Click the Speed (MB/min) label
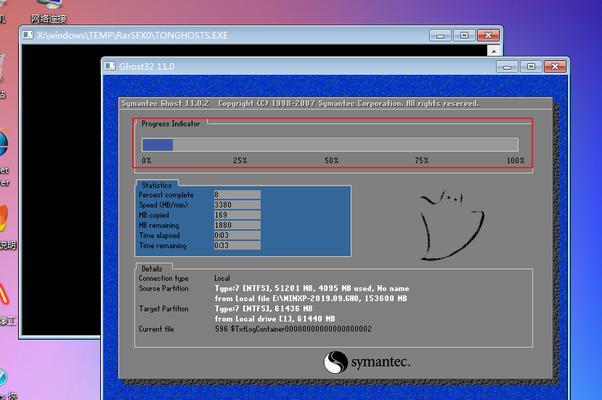Screen dimensions: 602x400 pos(163,205)
